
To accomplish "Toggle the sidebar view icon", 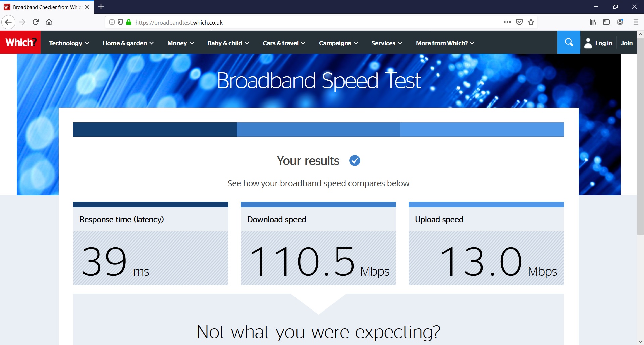I will point(606,22).
